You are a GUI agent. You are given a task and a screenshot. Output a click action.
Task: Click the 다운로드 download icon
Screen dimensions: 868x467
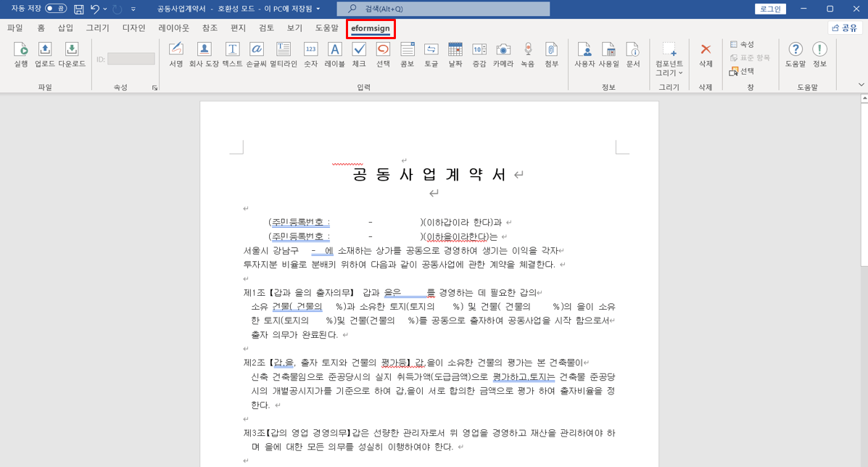[72, 55]
